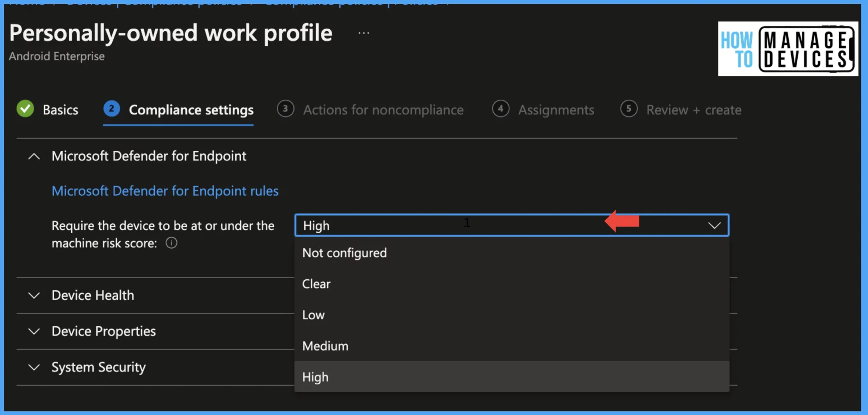This screenshot has width=868, height=415.
Task: Switch to the Assignments tab
Action: coord(556,110)
